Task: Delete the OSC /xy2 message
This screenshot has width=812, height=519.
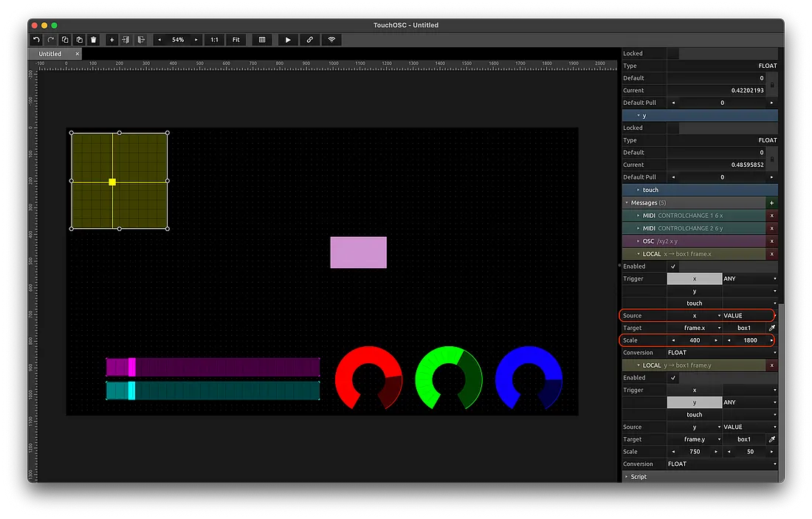Action: [x=772, y=241]
